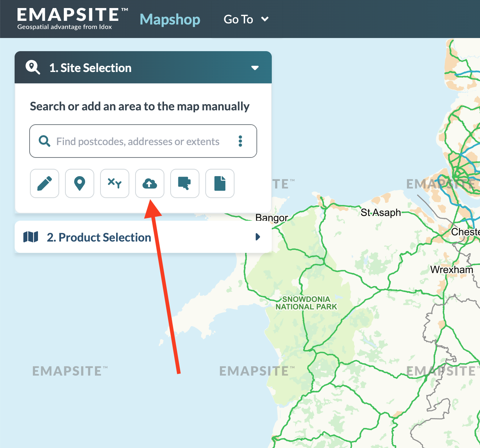Select the pencil draw area tool
The image size is (480, 448).
(x=45, y=183)
